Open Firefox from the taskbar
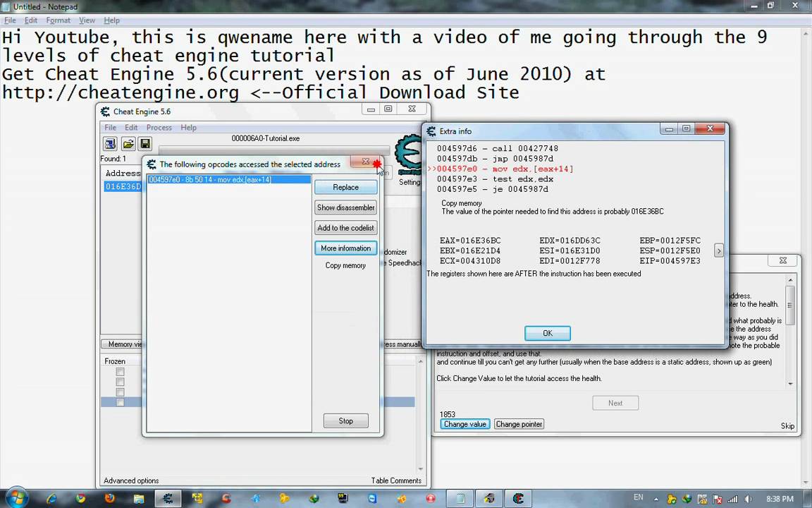The height and width of the screenshot is (508, 812). (109, 499)
